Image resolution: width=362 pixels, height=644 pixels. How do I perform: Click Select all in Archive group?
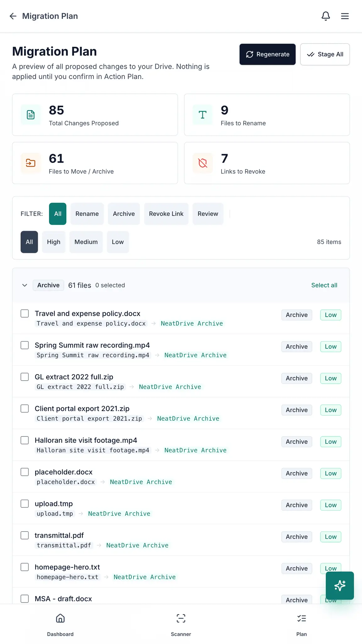tap(324, 285)
